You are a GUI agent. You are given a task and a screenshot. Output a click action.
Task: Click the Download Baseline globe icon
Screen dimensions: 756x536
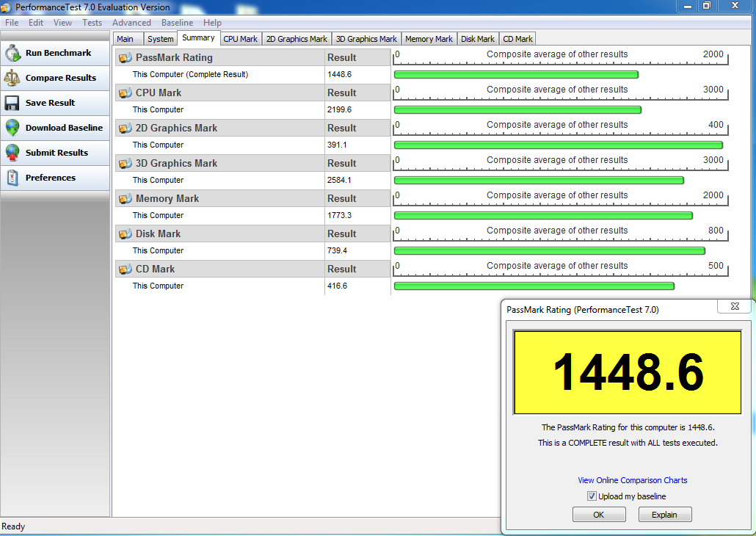[x=12, y=128]
